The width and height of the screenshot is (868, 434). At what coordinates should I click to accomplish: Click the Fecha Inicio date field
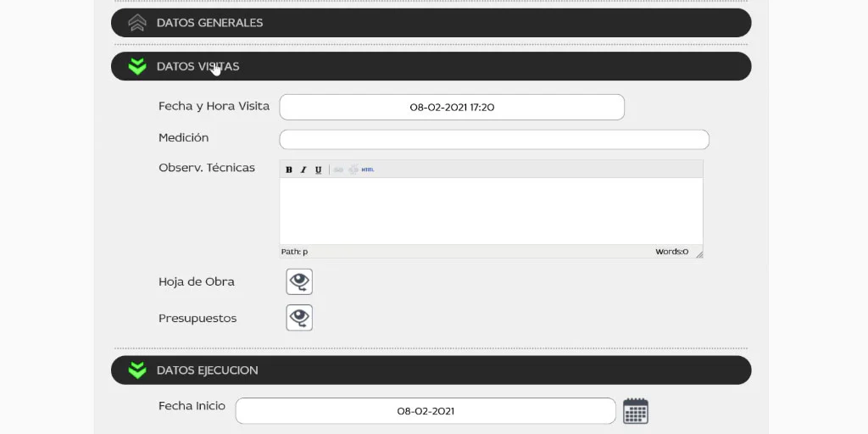click(426, 411)
